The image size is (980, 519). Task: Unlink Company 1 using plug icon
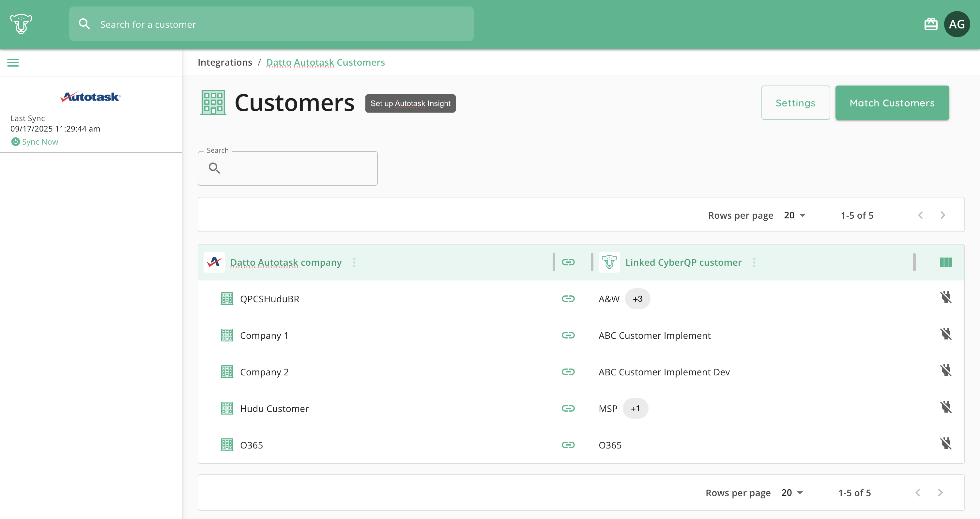946,334
